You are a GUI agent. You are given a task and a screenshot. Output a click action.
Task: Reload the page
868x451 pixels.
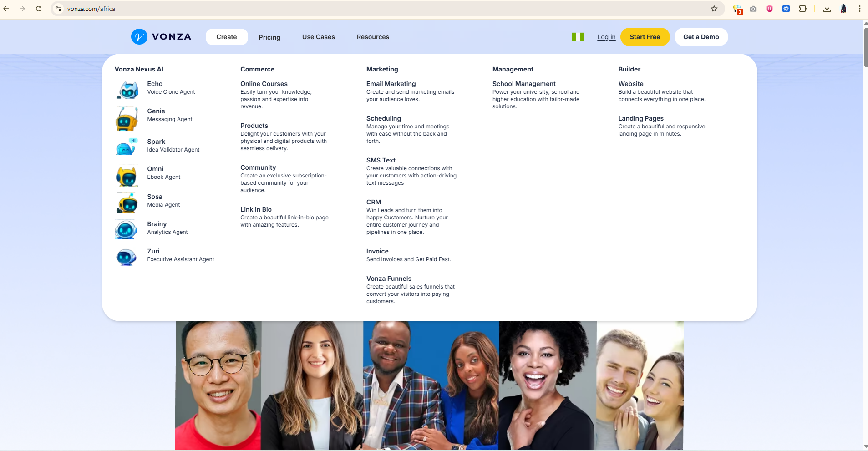tap(39, 9)
